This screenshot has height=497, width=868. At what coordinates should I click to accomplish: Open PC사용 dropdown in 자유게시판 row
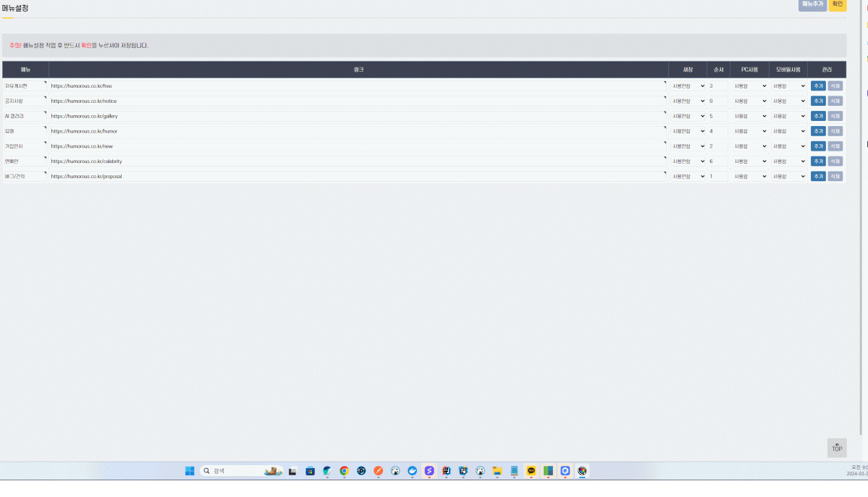(x=750, y=86)
